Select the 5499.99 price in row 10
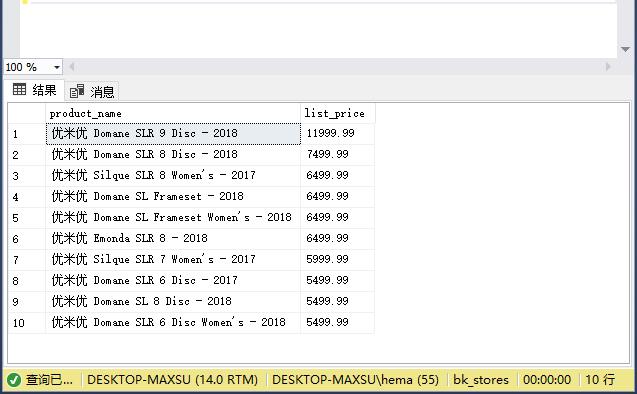Screen dimensions: 637x394 coord(337,323)
